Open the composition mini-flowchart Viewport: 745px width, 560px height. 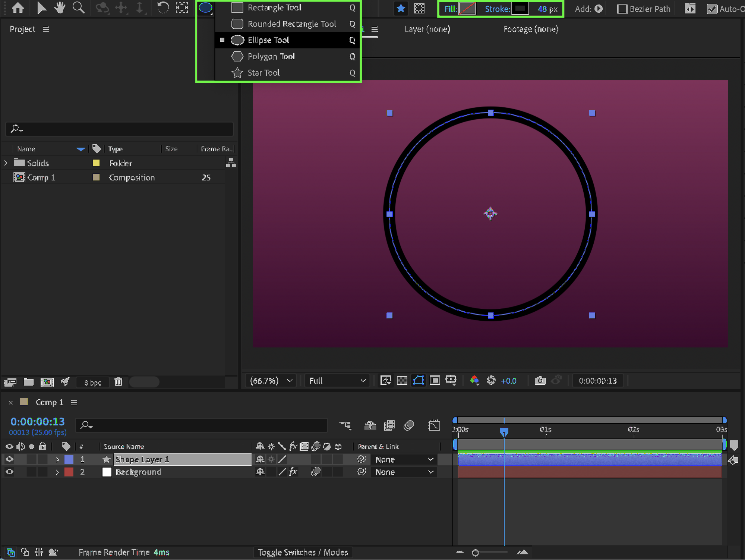pos(345,425)
